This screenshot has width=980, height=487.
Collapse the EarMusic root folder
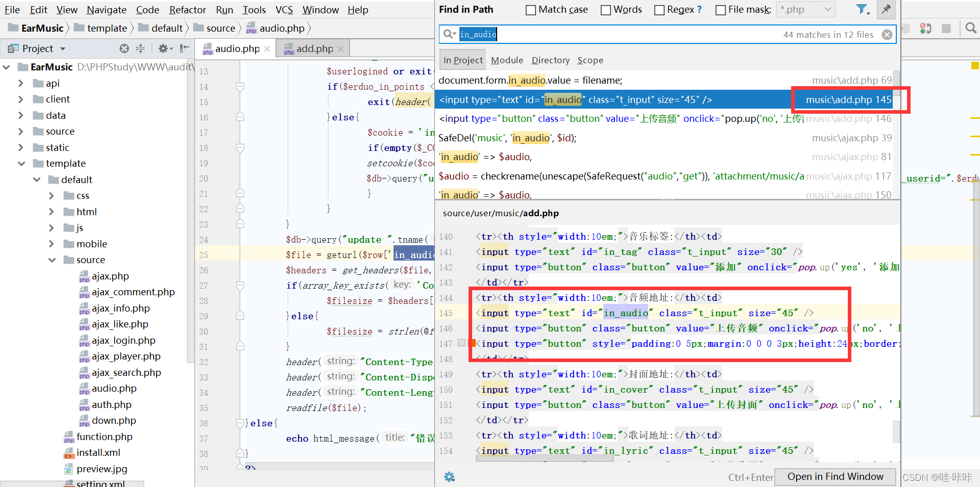click(x=6, y=67)
